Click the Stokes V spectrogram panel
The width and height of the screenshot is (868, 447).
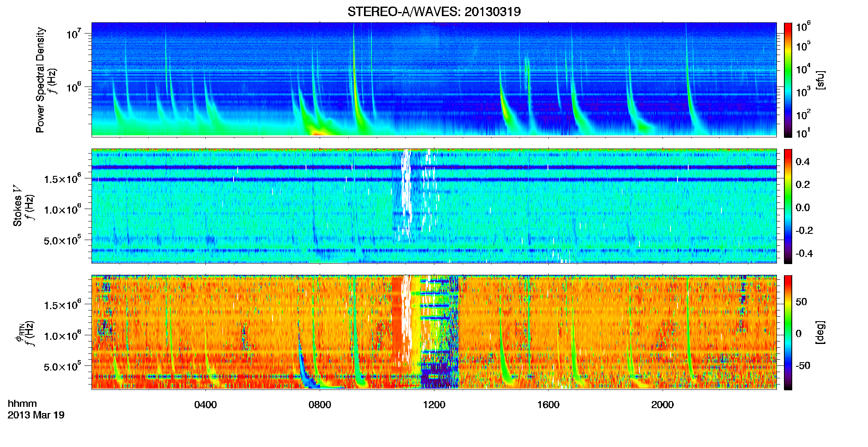pos(434,206)
